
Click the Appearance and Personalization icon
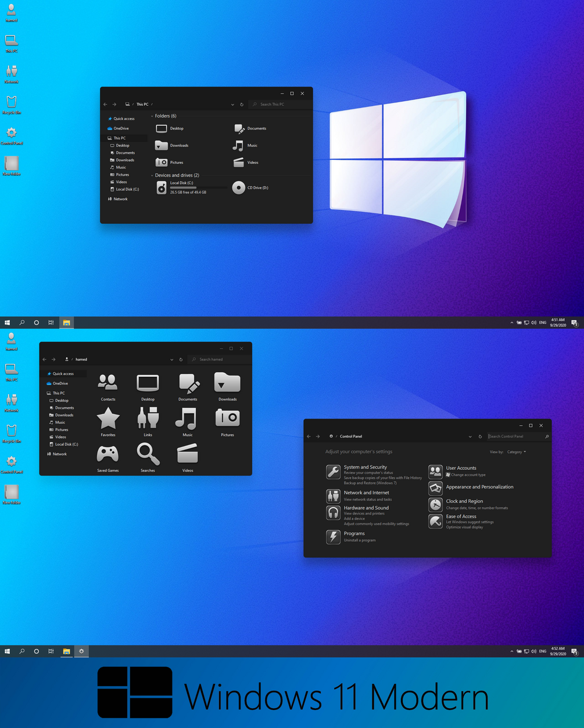436,488
